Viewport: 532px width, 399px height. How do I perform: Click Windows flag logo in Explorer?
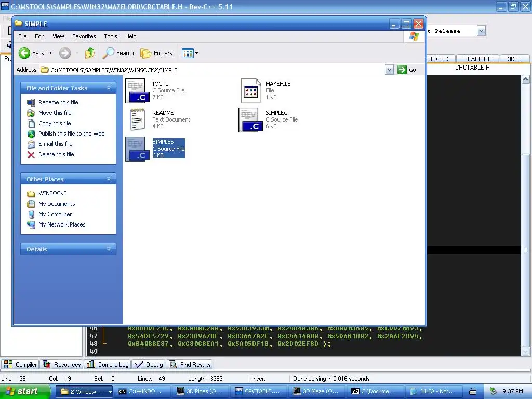[414, 36]
